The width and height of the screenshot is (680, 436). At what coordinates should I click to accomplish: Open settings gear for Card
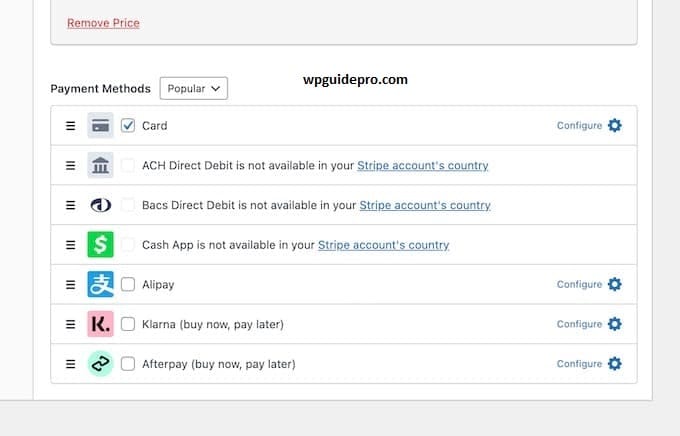(615, 126)
